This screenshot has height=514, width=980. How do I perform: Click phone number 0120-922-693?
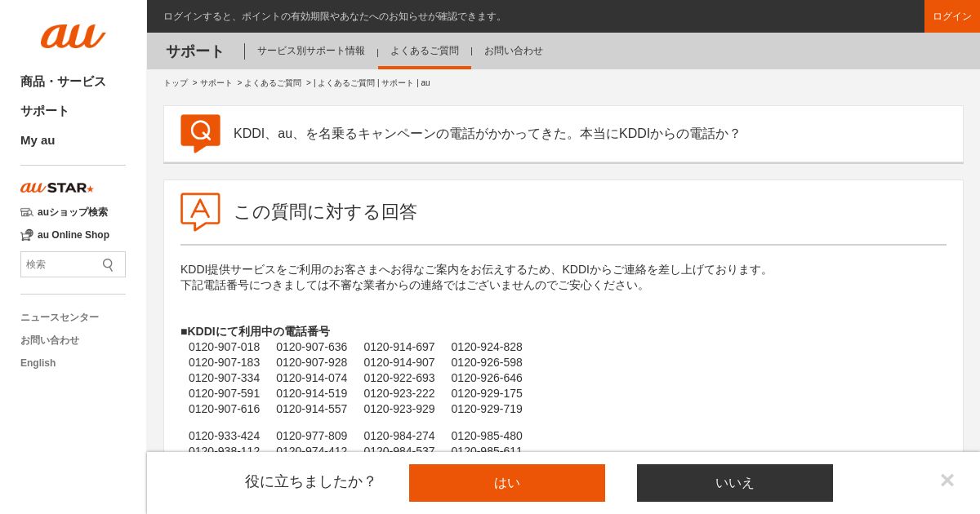pyautogui.click(x=399, y=378)
